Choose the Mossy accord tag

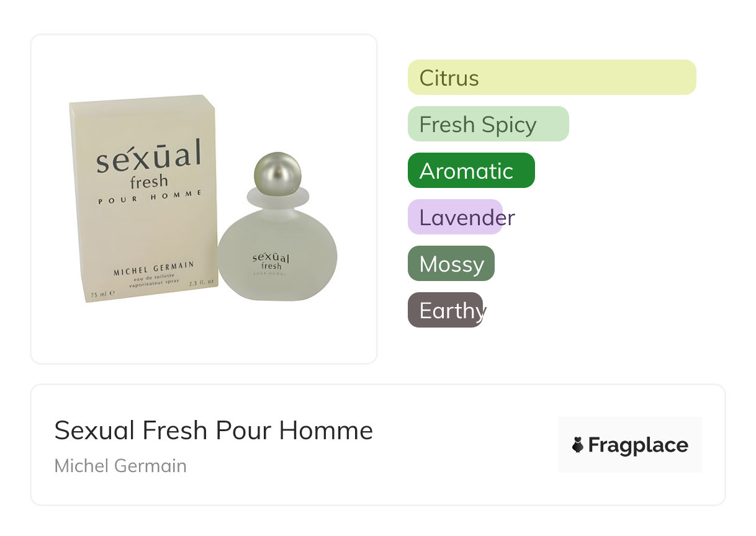pyautogui.click(x=451, y=264)
